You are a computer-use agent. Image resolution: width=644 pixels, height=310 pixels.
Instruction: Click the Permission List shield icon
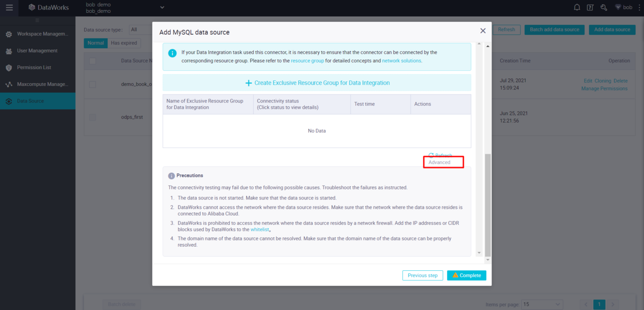tap(9, 68)
